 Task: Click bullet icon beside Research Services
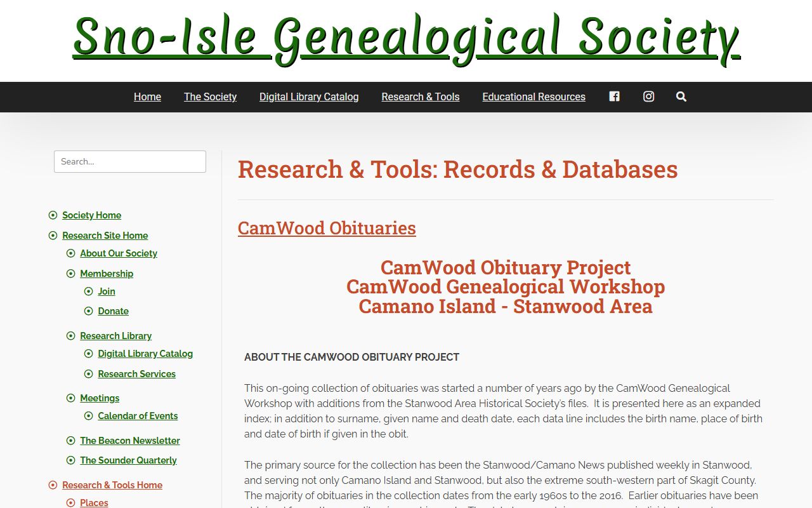tap(88, 374)
